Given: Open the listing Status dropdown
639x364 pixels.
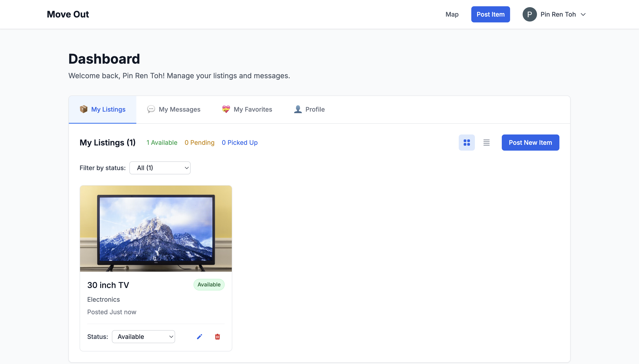Looking at the screenshot, I should [x=143, y=337].
